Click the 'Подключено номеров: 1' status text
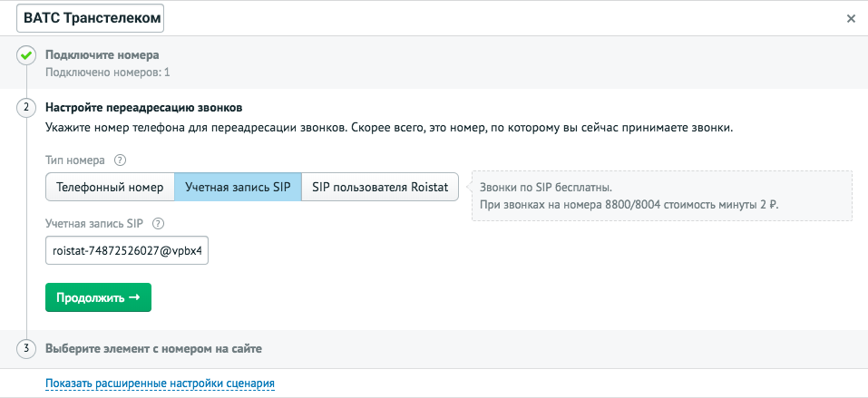The height and width of the screenshot is (398, 868). click(x=107, y=72)
